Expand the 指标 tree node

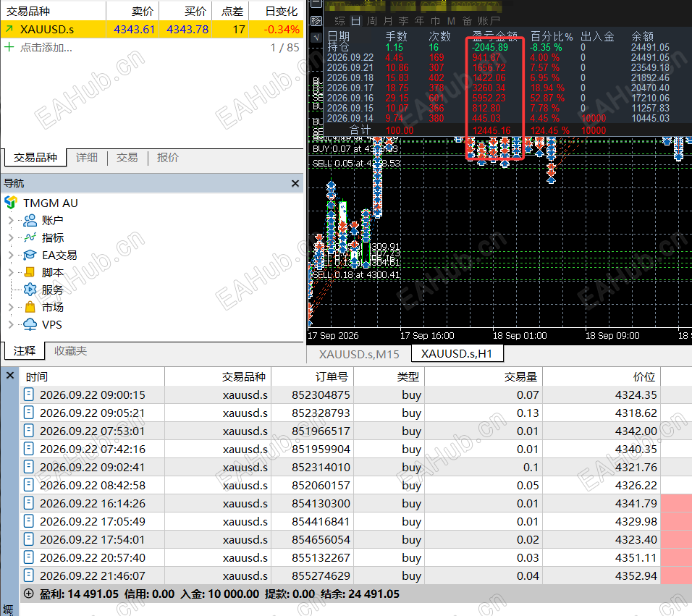(x=11, y=238)
